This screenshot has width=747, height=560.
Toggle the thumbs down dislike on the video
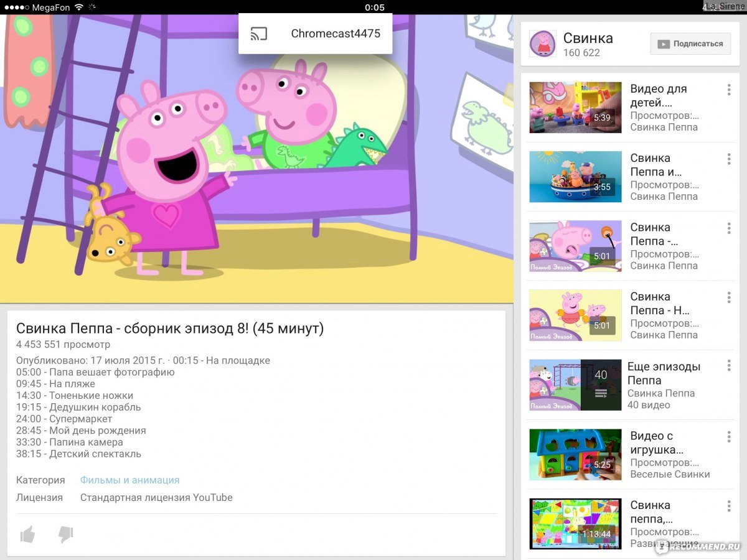pyautogui.click(x=66, y=534)
